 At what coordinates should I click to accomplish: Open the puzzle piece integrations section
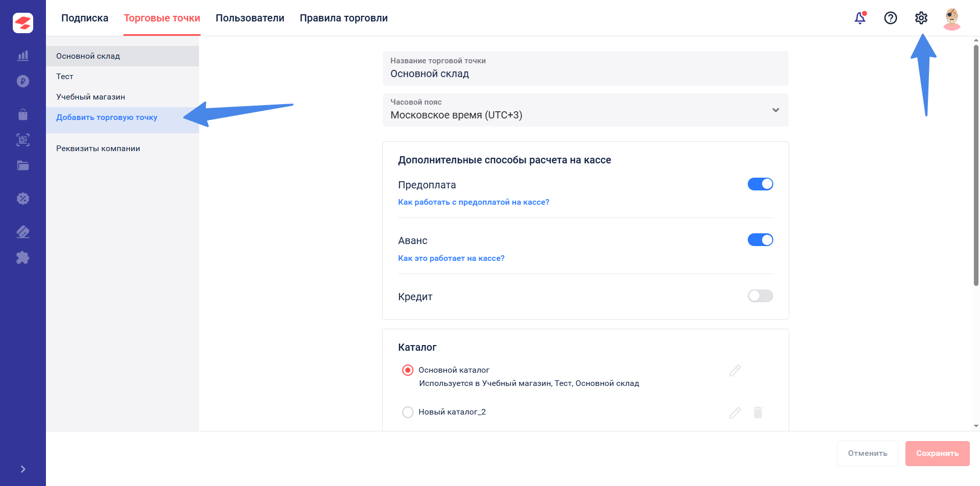[23, 257]
